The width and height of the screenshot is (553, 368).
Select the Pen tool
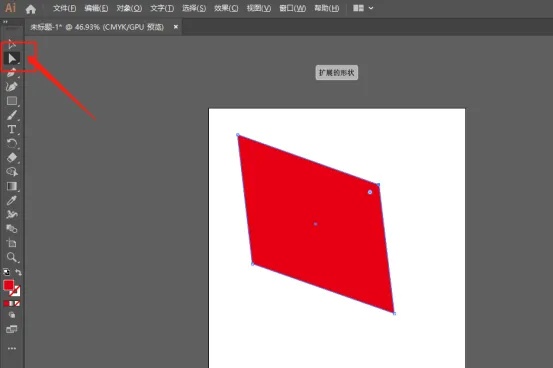pos(12,72)
